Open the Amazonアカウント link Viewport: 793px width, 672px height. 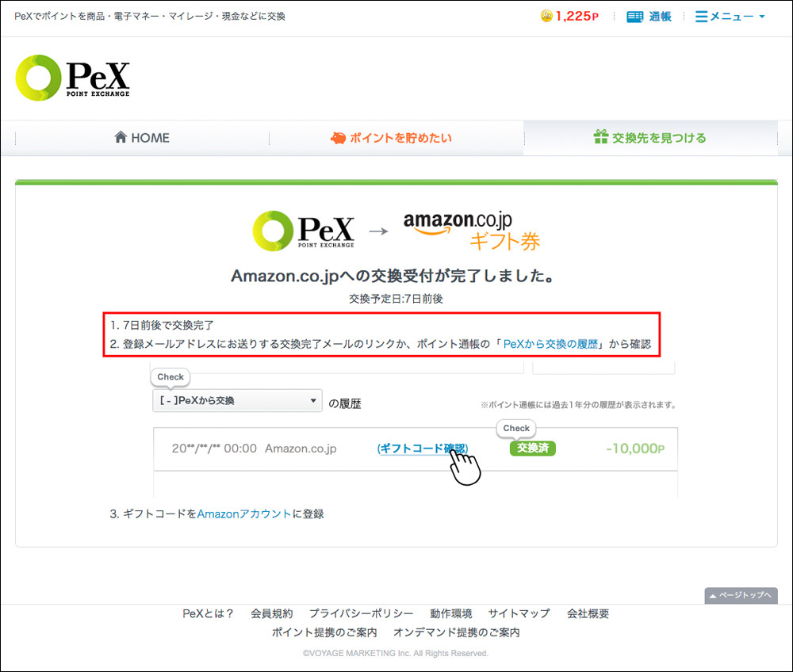coord(243,514)
